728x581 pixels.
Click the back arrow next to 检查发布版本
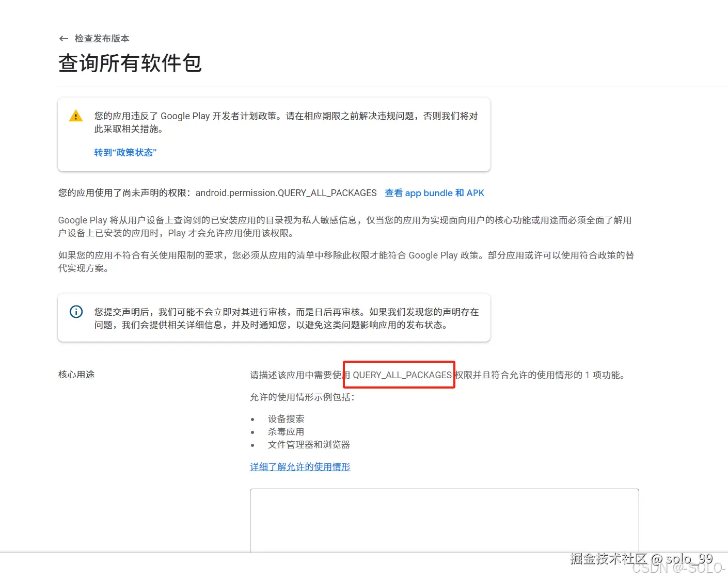[63, 38]
